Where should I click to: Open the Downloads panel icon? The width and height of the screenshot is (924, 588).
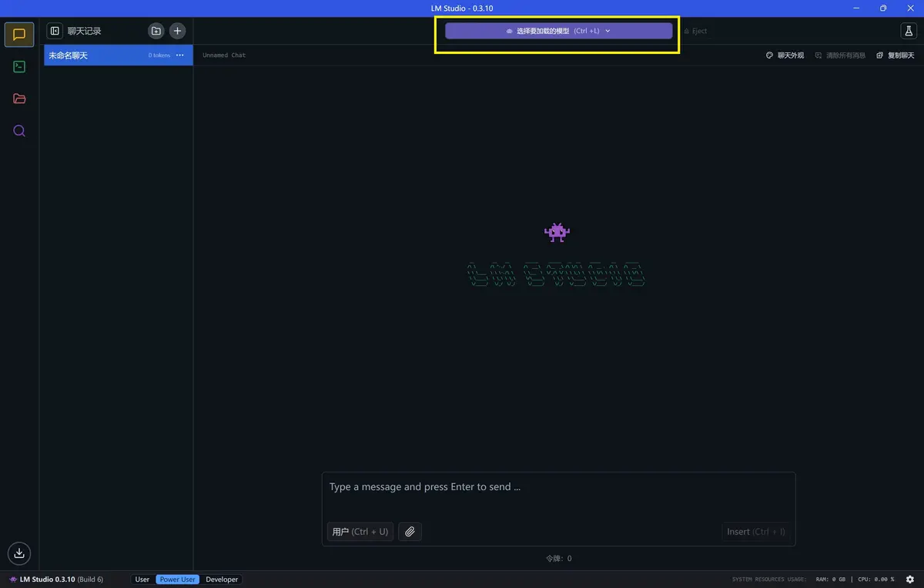(x=19, y=553)
